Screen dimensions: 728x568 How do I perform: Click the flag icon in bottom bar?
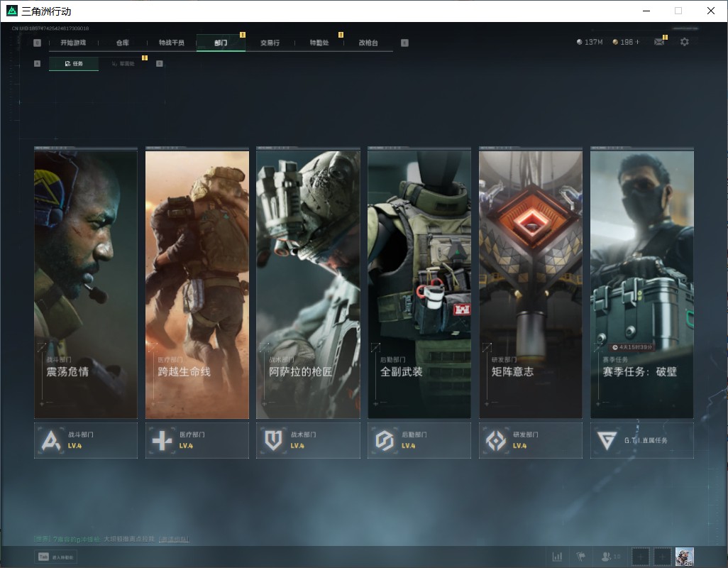(581, 557)
